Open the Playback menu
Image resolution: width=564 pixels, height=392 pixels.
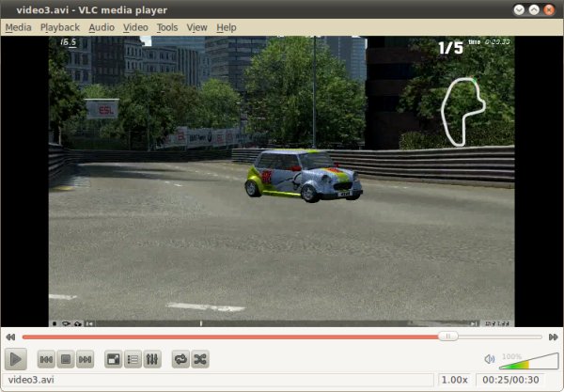[x=60, y=27]
